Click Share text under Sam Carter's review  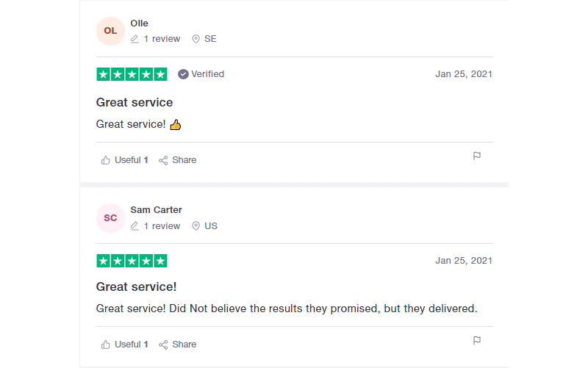coord(184,344)
